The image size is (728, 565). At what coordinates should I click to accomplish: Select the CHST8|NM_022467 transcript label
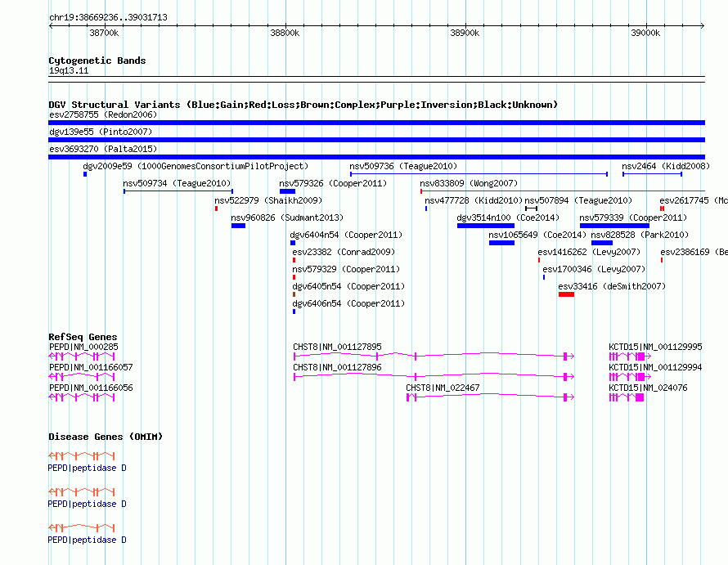click(443, 388)
